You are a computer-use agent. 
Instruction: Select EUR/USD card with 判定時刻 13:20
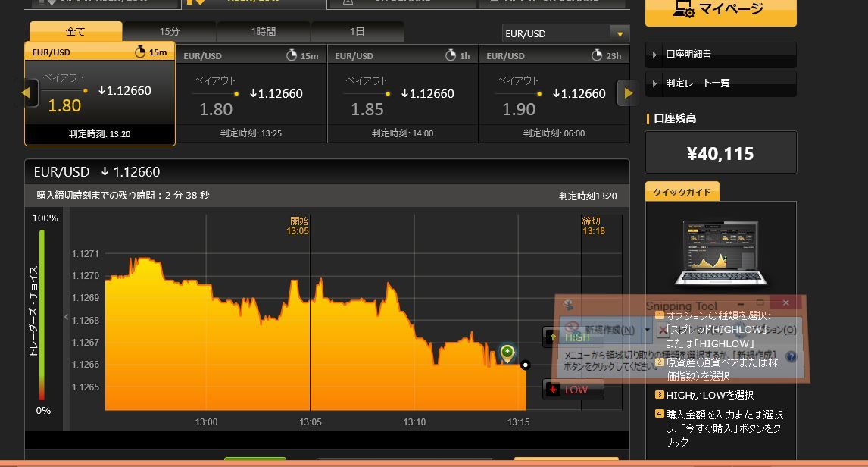100,93
